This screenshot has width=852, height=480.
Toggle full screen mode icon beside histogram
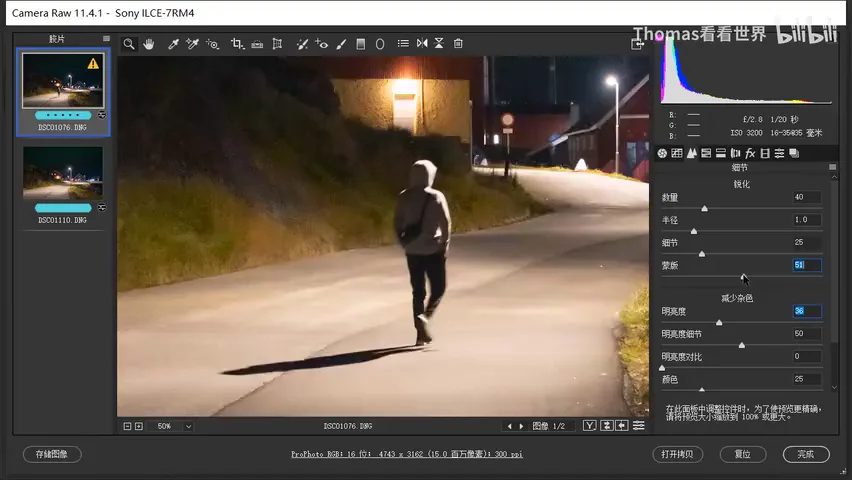(637, 44)
